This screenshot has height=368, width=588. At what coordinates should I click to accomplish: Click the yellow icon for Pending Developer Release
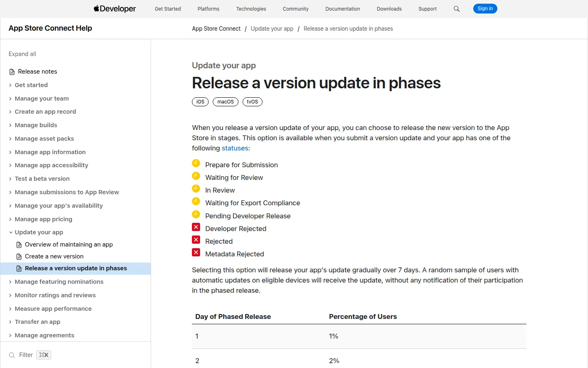click(x=196, y=214)
